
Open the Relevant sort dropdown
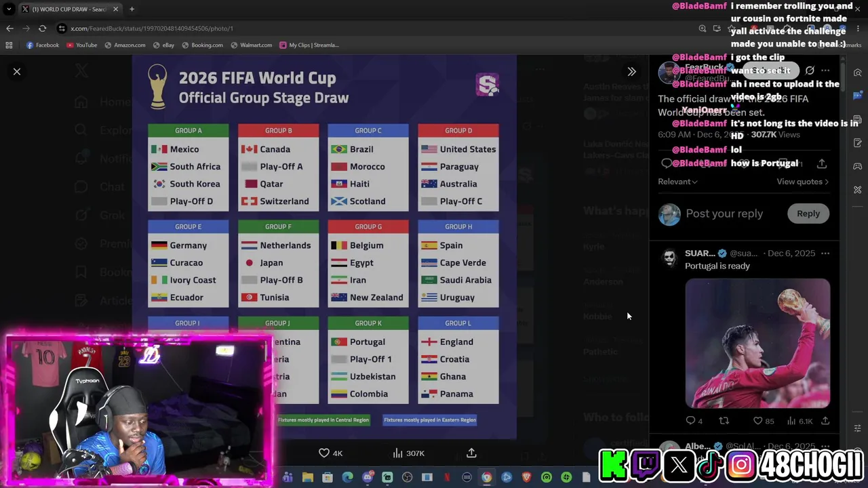pyautogui.click(x=677, y=182)
